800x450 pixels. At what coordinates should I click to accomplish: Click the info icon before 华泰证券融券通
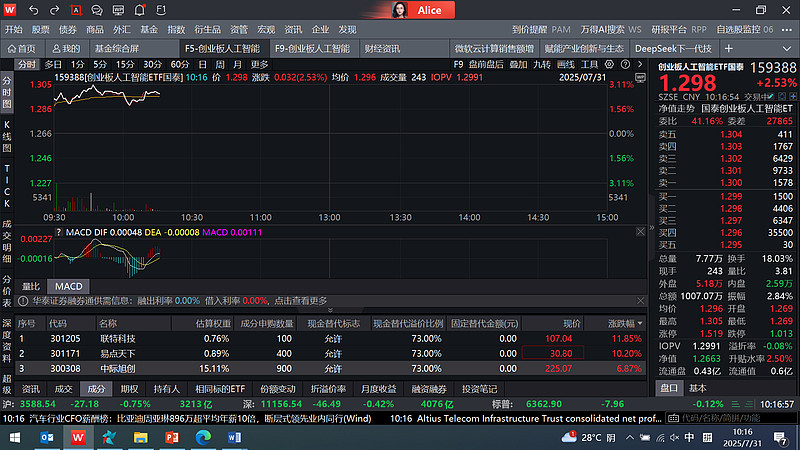(23, 301)
